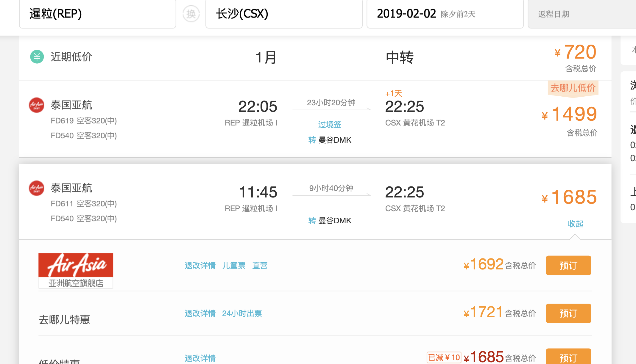Open the AirAsia flagship store banner
This screenshot has width=636, height=364.
76,270
